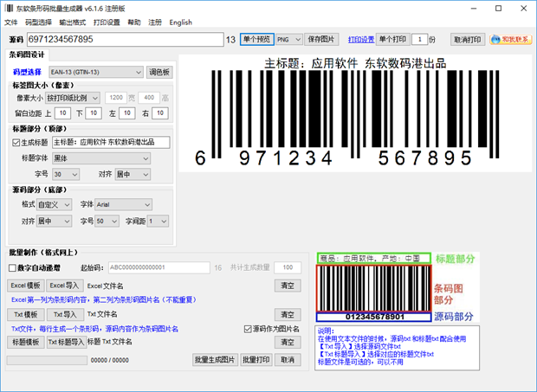Screen dimensions: 537x392
Task: Click the batch progress bar
Action: tap(47, 360)
